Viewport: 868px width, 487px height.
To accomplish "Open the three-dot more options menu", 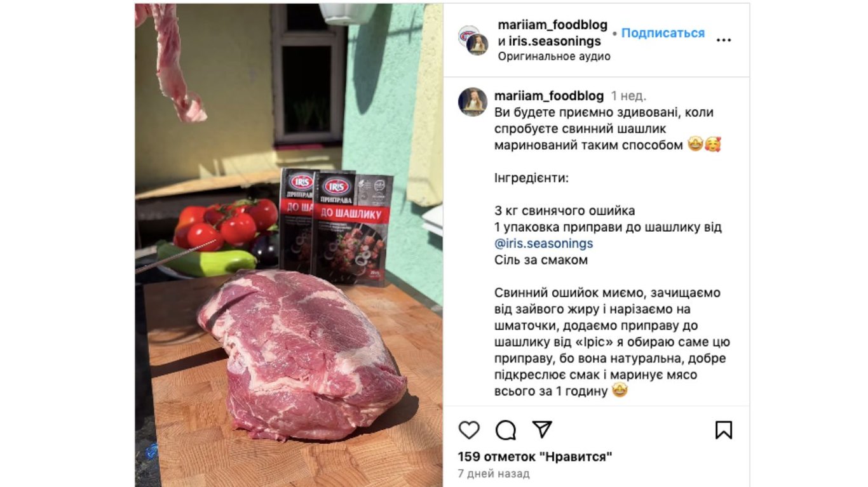I will 724,40.
